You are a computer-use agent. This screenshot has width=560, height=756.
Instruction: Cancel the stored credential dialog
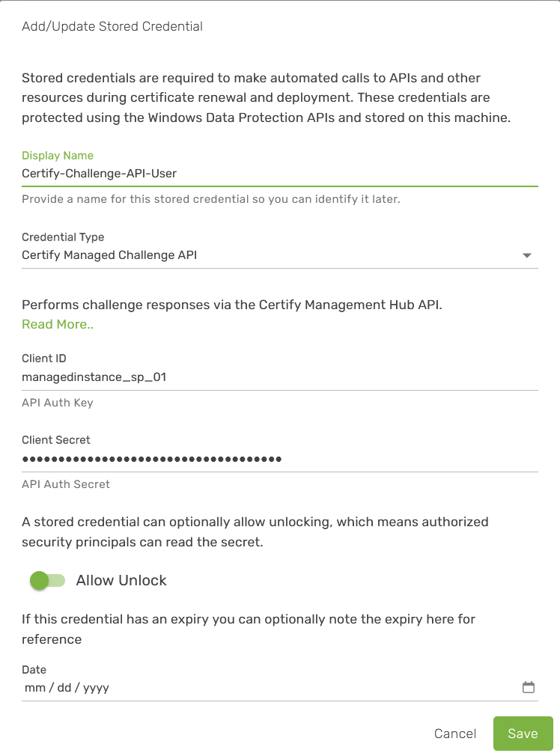pyautogui.click(x=455, y=734)
